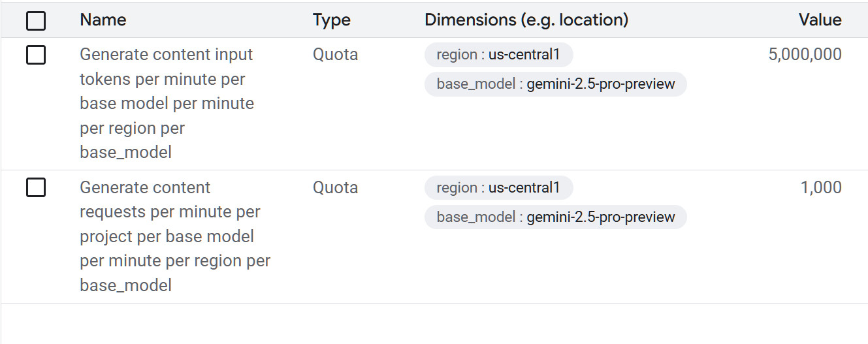
Task: Toggle the select-all checkbox in table header
Action: (36, 21)
